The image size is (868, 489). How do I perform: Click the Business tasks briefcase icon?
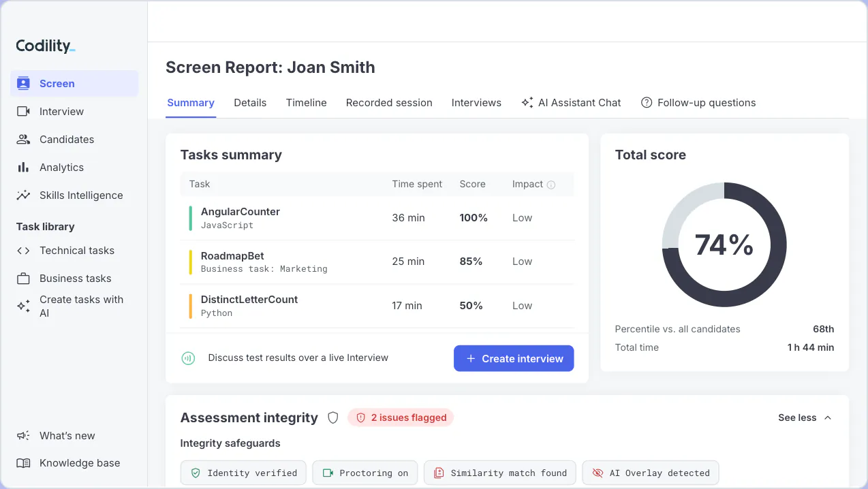point(24,279)
